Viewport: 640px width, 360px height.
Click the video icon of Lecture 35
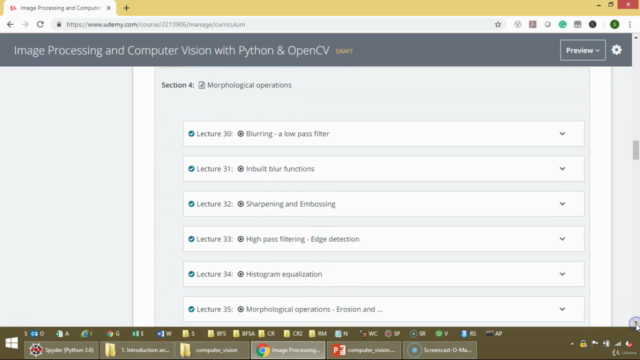coord(240,309)
